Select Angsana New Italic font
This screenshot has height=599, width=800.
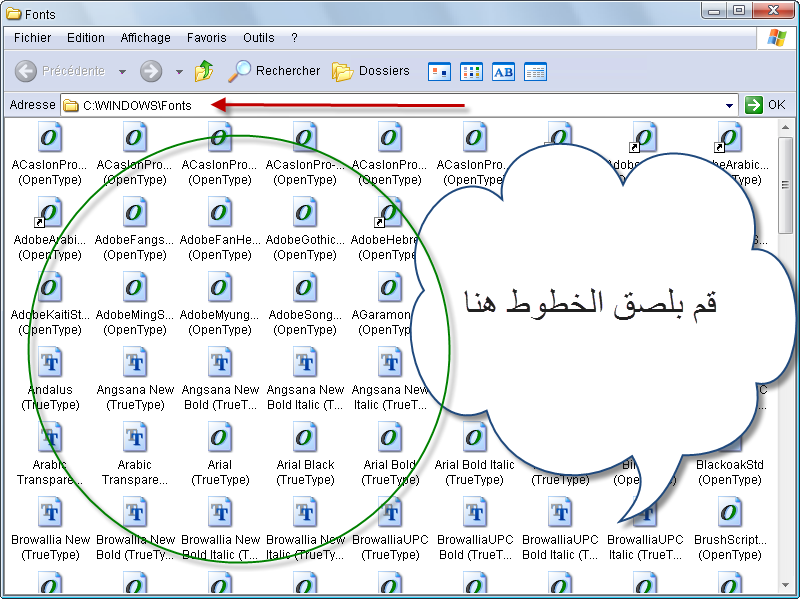point(390,378)
